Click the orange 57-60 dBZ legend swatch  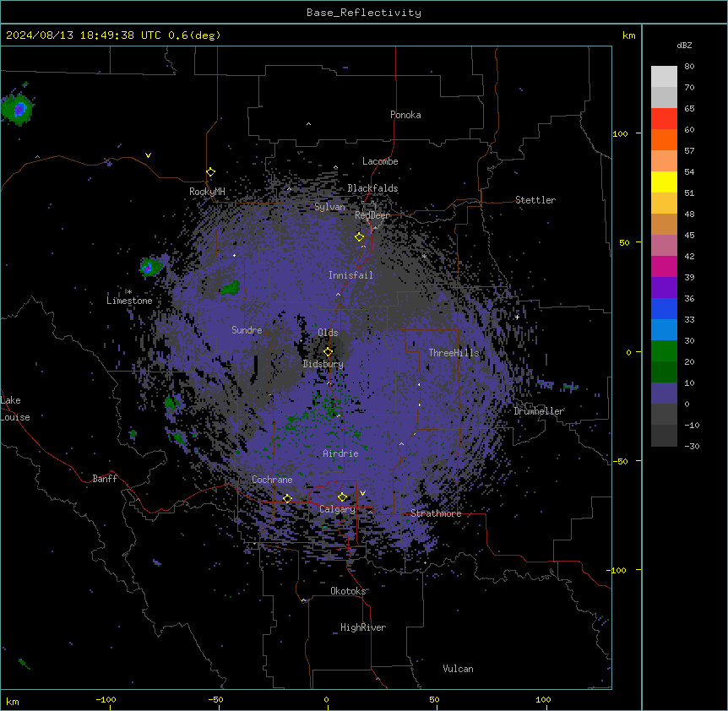point(664,139)
